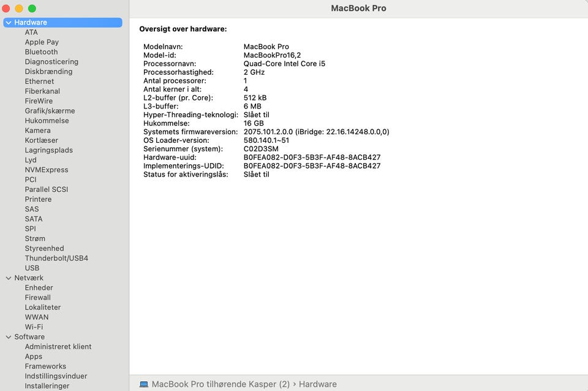This screenshot has width=588, height=391.
Task: Click Quad-Core Intel Core i5 value
Action: 284,64
